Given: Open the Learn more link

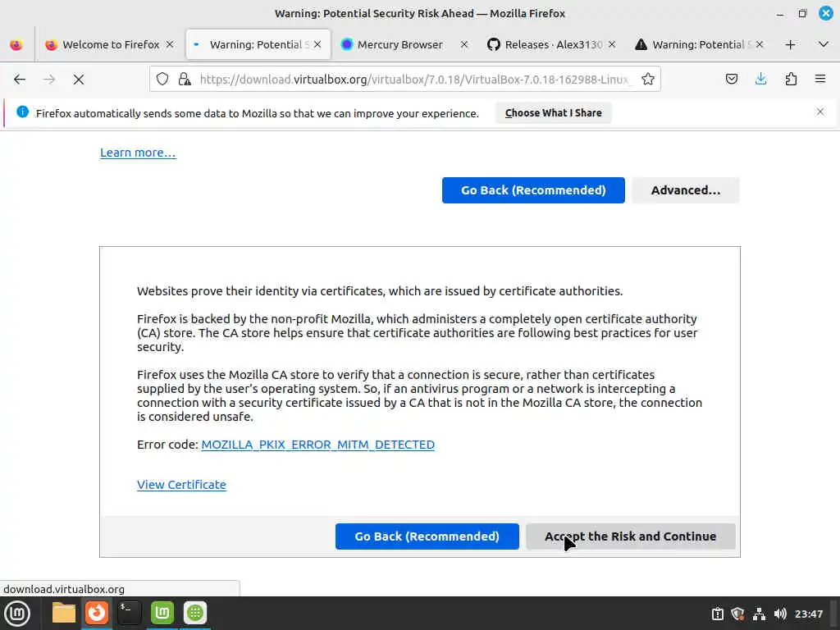Looking at the screenshot, I should pos(138,153).
